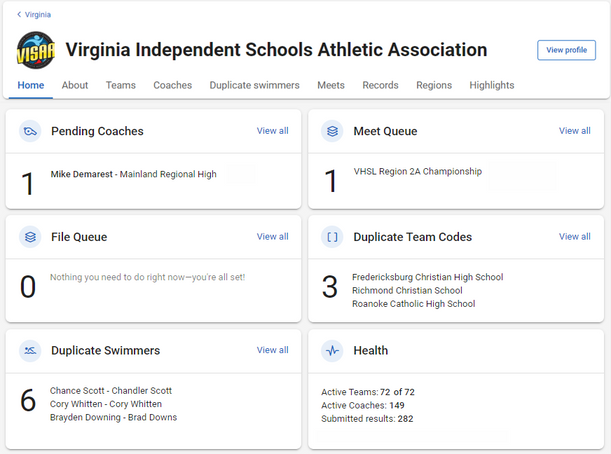The height and width of the screenshot is (454, 611).
Task: Click the Duplicate Team Codes brackets icon
Action: tap(332, 237)
